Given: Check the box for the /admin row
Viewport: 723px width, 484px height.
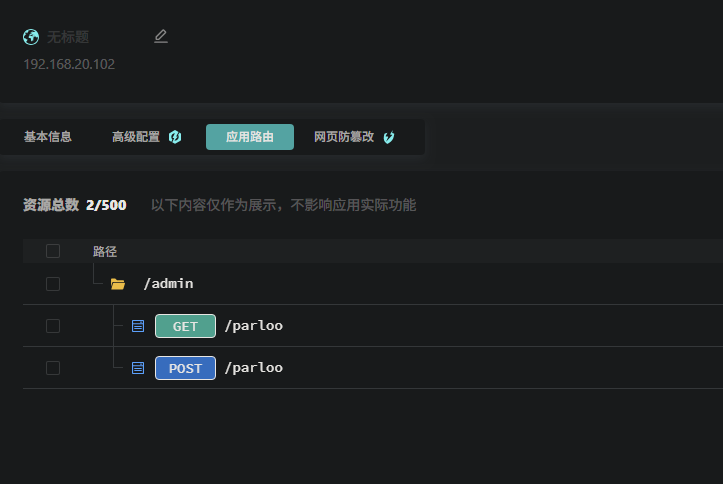Looking at the screenshot, I should click(53, 284).
